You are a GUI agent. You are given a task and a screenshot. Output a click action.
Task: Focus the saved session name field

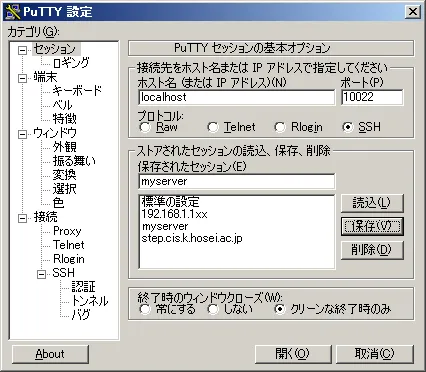pos(237,182)
